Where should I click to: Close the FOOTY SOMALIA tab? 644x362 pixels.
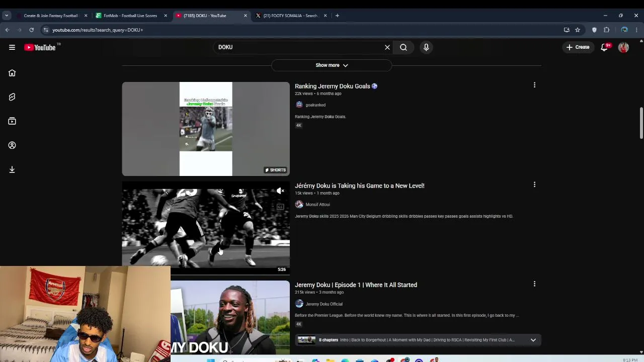pos(325,16)
